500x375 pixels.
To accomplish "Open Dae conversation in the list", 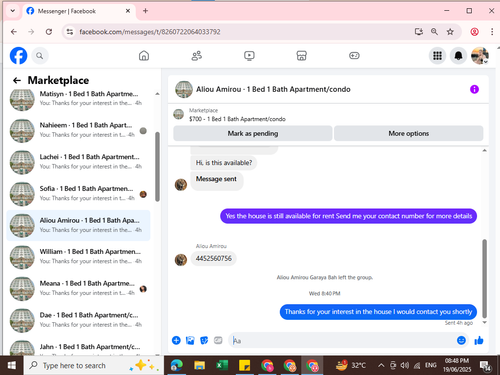I will tap(78, 320).
